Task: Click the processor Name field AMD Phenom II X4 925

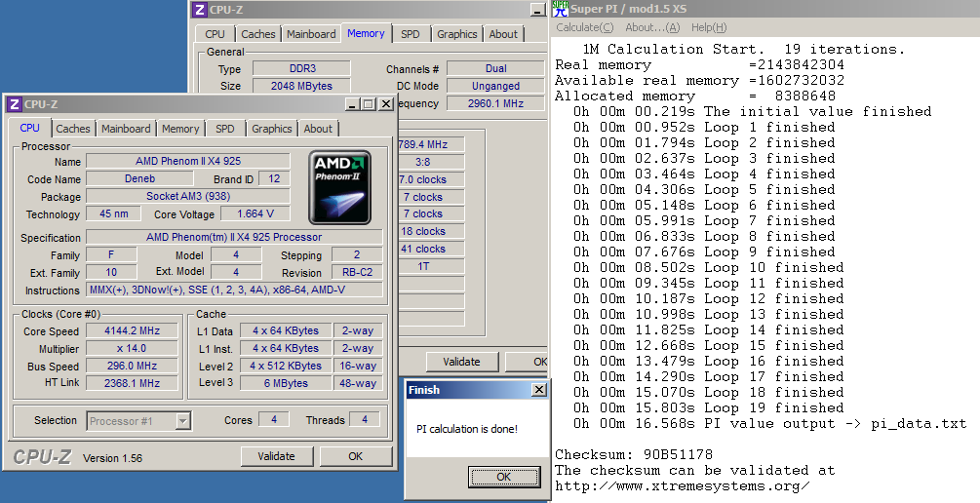Action: point(188,161)
